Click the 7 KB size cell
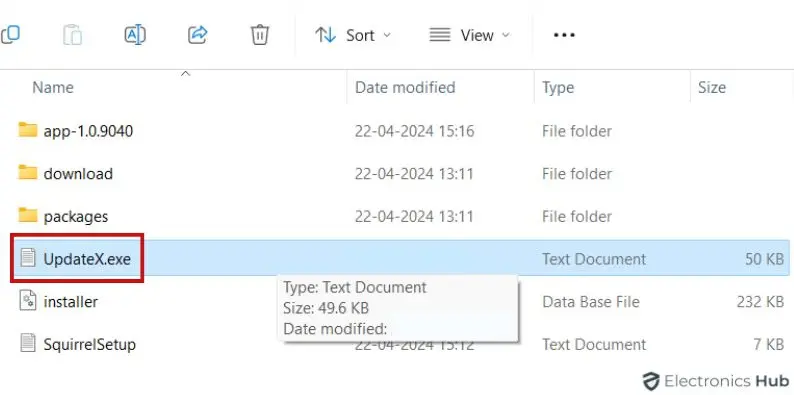 [769, 344]
